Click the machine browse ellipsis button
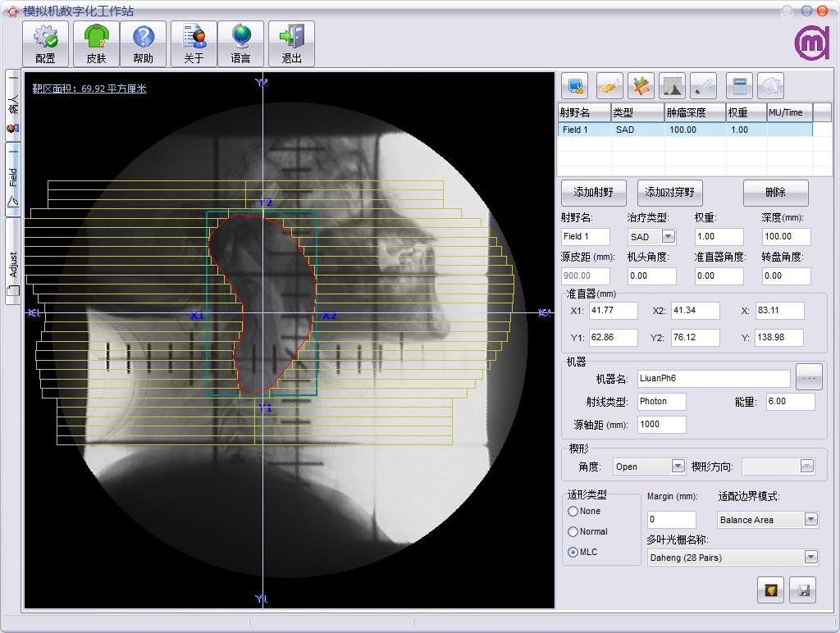The width and height of the screenshot is (840, 633). [809, 377]
